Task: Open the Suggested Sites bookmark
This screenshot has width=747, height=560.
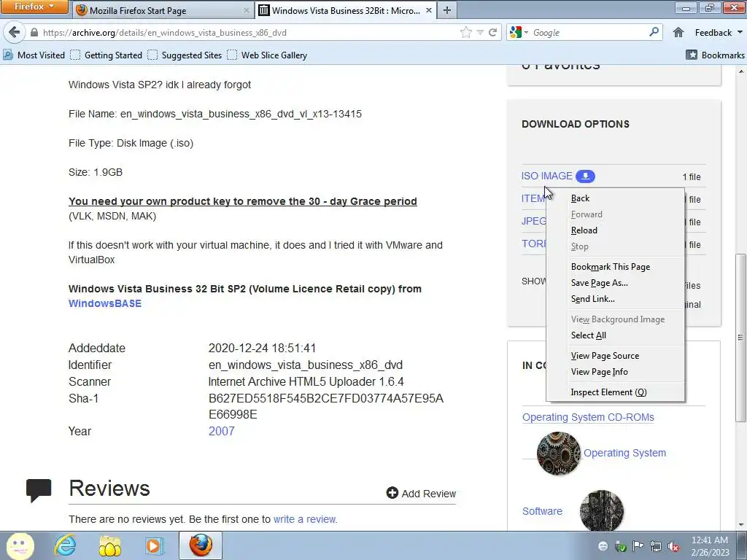Action: pos(185,55)
